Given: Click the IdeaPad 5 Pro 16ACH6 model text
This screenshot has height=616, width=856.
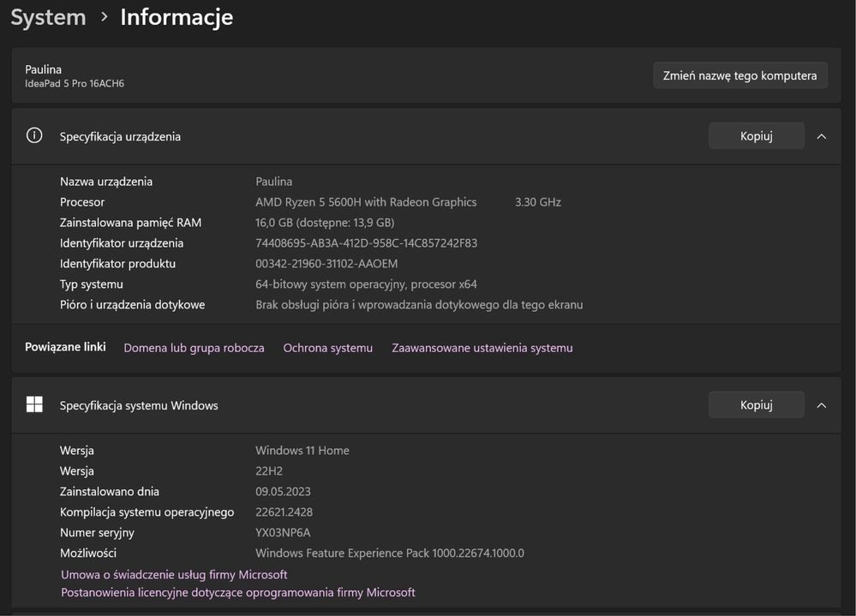Looking at the screenshot, I should pyautogui.click(x=75, y=83).
